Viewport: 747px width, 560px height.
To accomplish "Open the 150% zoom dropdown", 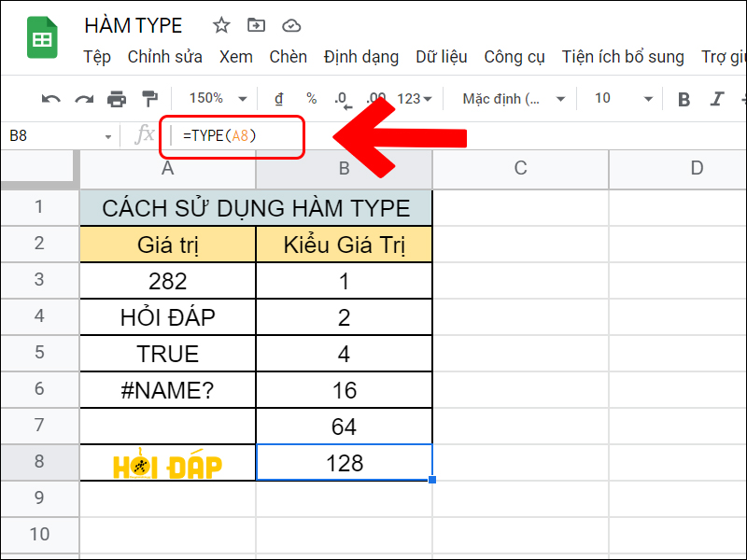I will [x=218, y=99].
